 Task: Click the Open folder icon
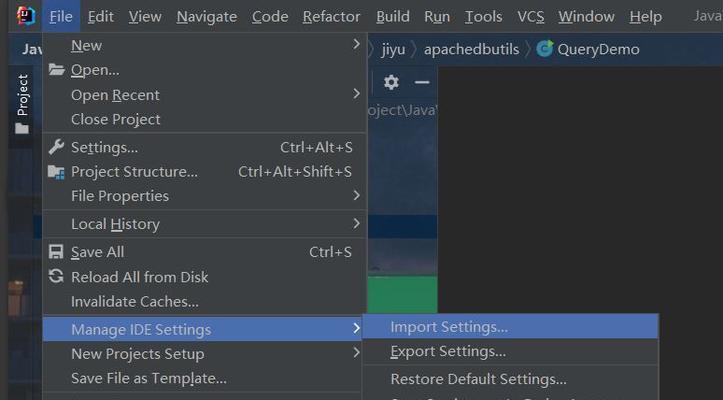tap(56, 70)
